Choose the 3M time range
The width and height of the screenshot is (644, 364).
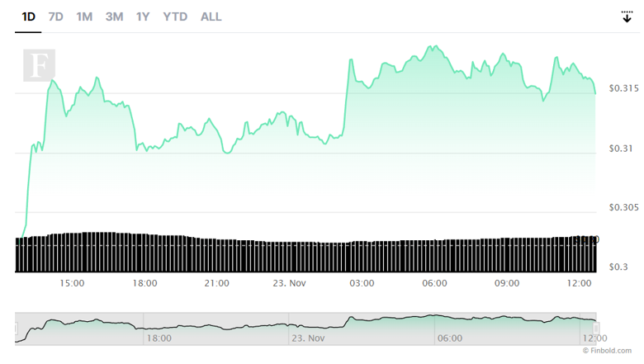114,17
